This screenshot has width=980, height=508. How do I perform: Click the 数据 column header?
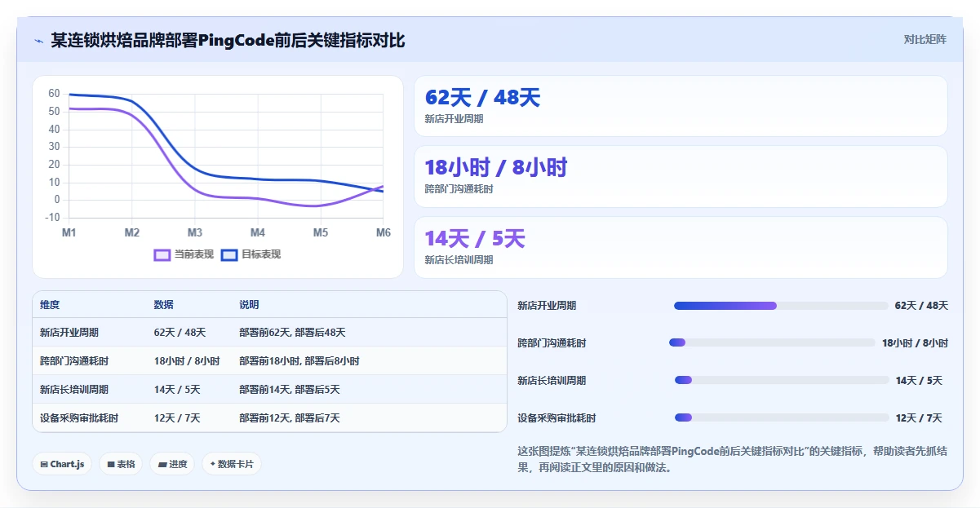tap(164, 305)
